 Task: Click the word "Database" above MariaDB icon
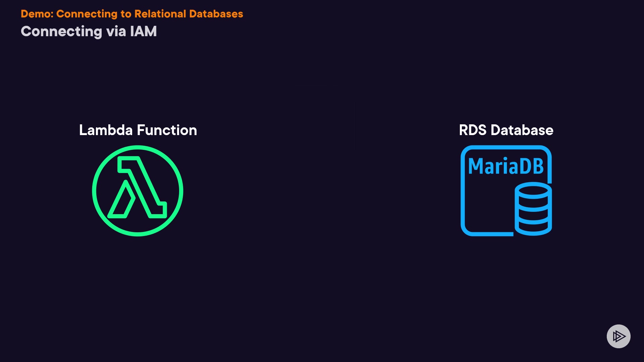[x=522, y=130]
